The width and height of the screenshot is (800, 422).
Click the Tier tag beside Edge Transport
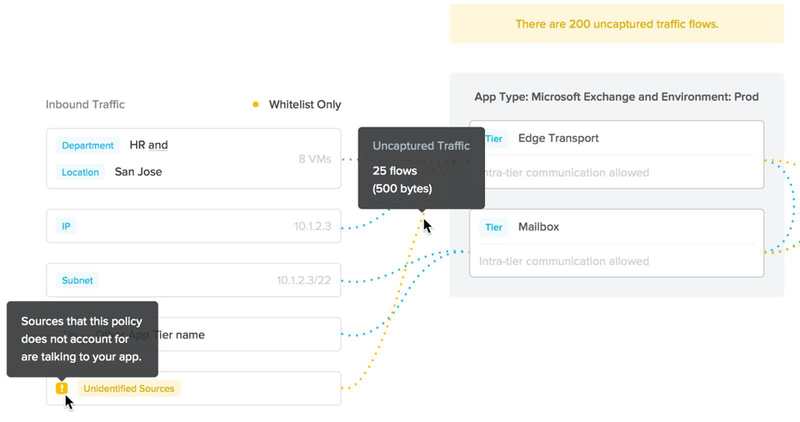[x=493, y=138]
